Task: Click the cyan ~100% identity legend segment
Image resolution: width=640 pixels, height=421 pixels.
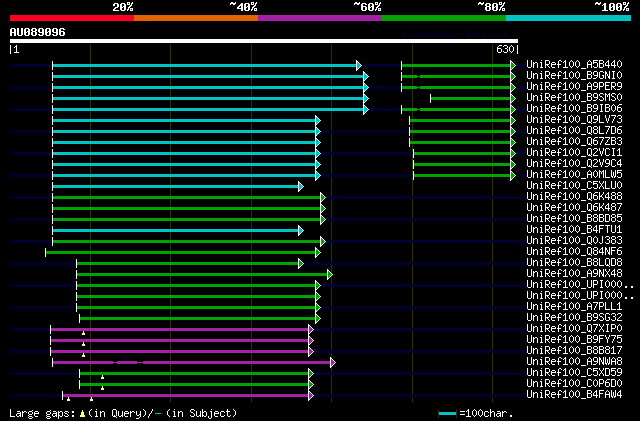Action: click(569, 18)
